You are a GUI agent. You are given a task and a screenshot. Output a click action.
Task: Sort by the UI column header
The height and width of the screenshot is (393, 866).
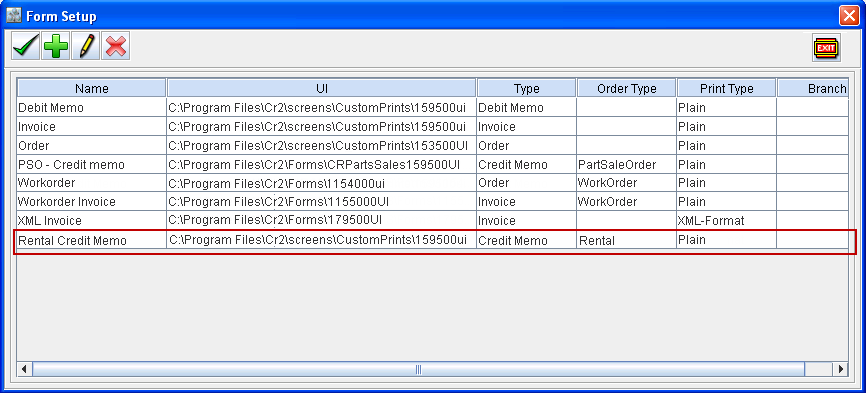(x=322, y=88)
